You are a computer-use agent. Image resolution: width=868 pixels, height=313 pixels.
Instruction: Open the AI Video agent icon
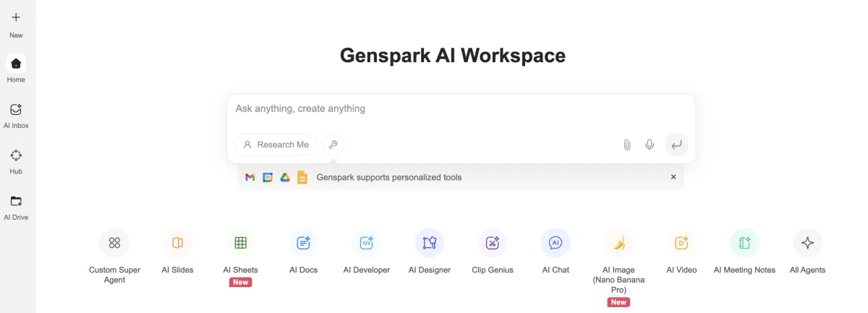point(681,243)
